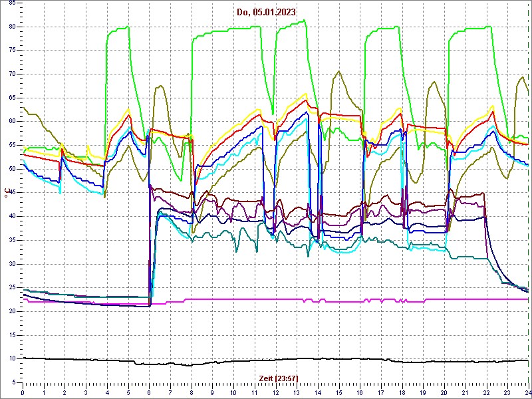Click the °C unit label on the y-axis
Viewport: 532px width, 399px height.
click(7, 193)
